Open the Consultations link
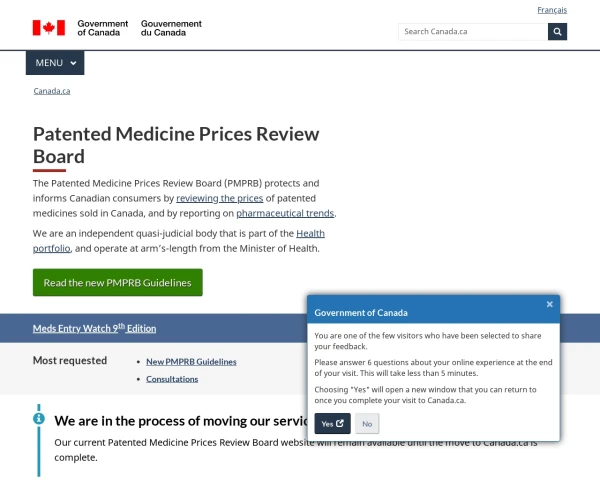 tap(172, 379)
